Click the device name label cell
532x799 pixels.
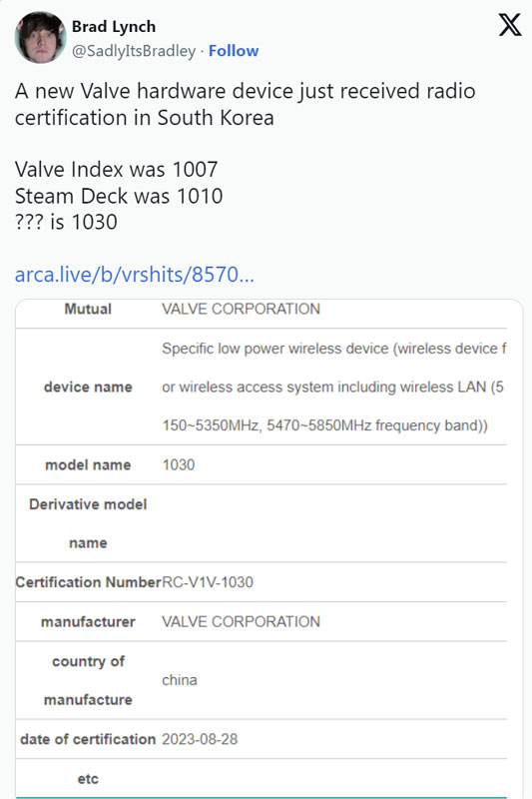88,387
